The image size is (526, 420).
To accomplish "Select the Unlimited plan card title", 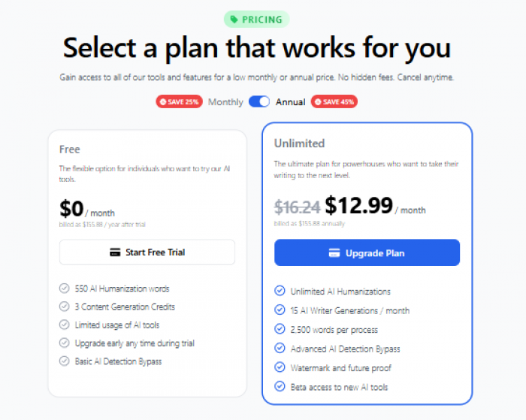I will pyautogui.click(x=299, y=144).
